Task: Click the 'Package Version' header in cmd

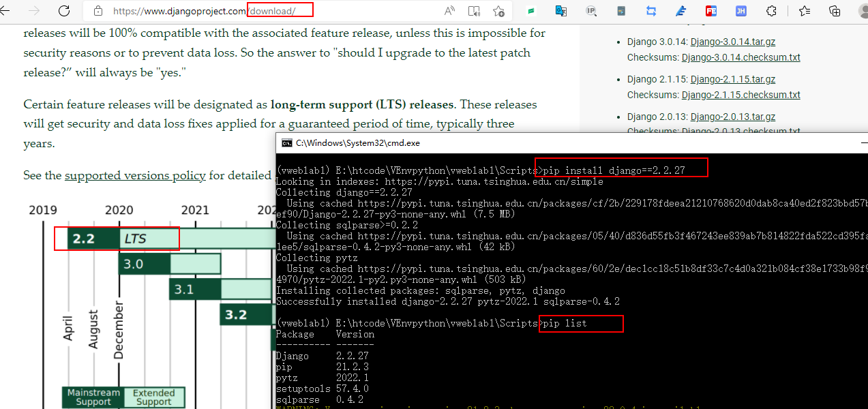Action: [x=325, y=334]
